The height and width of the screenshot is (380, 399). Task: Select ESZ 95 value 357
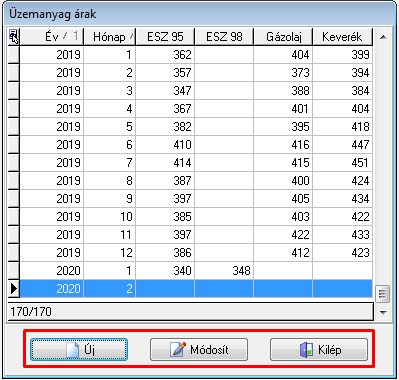165,73
